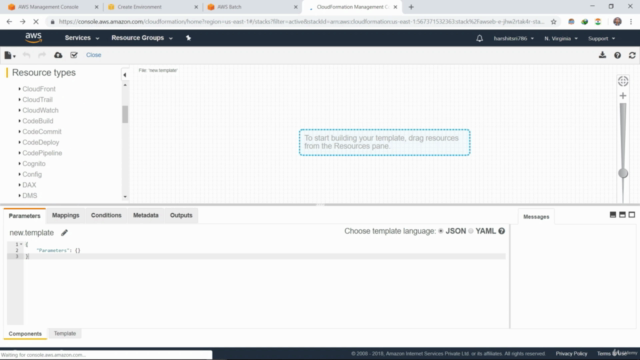Open the Support dropdown menu
The image size is (640, 360).
tap(602, 38)
